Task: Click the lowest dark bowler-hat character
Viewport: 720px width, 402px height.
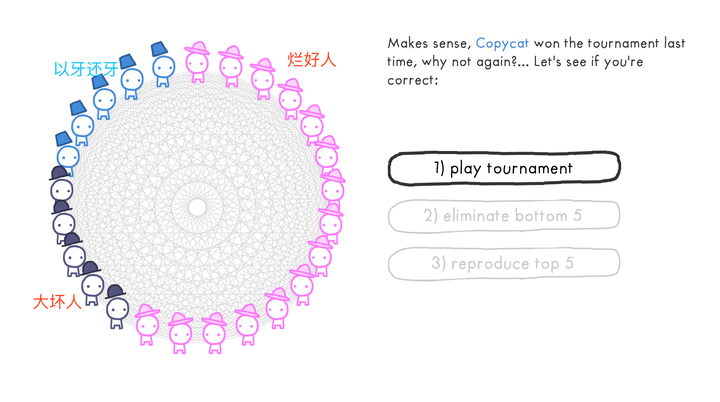Action: point(117,306)
